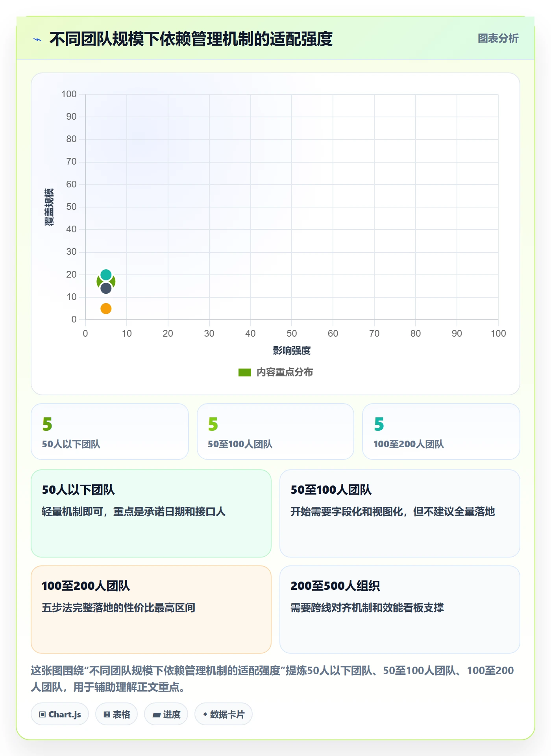Click the text 五步法完整落地的性价比最高区间

(x=118, y=608)
